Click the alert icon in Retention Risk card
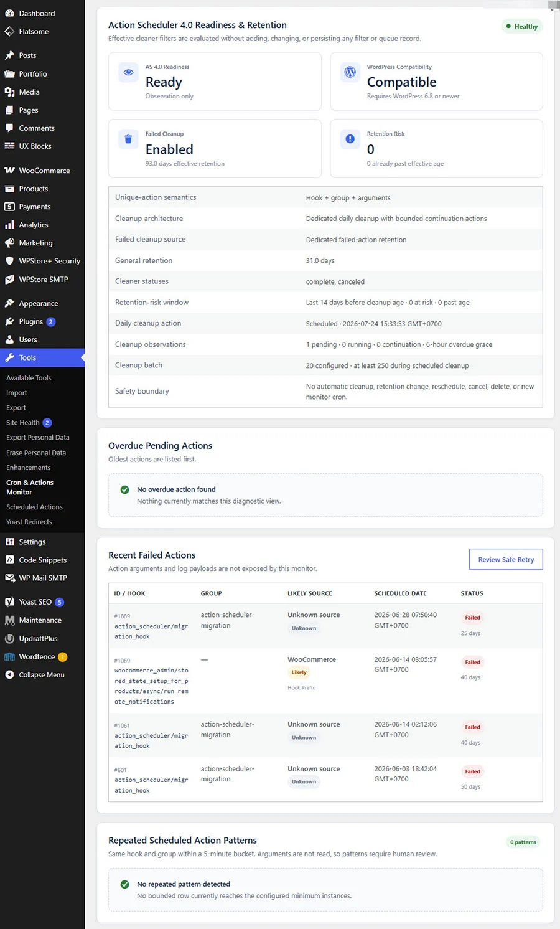The image size is (560, 929). 350,139
